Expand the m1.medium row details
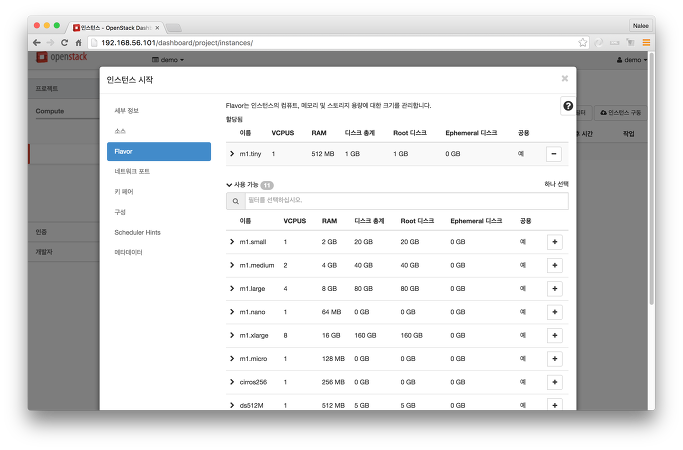This screenshot has width=683, height=450. click(232, 265)
